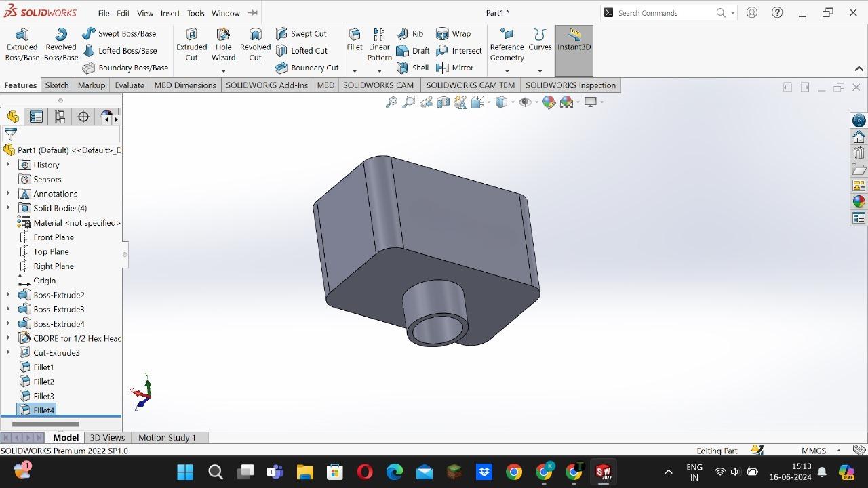Viewport: 868px width, 488px height.
Task: Select the Boundary Cut tool
Action: pyautogui.click(x=307, y=68)
